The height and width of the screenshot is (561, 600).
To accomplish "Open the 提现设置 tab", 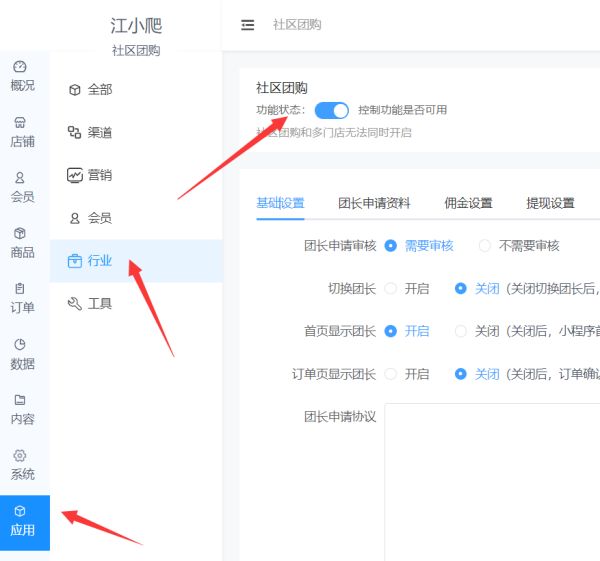I will click(550, 203).
